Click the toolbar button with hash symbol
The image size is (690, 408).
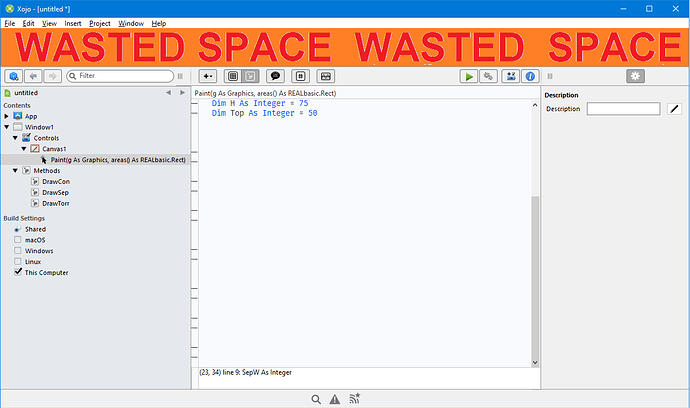coord(301,76)
